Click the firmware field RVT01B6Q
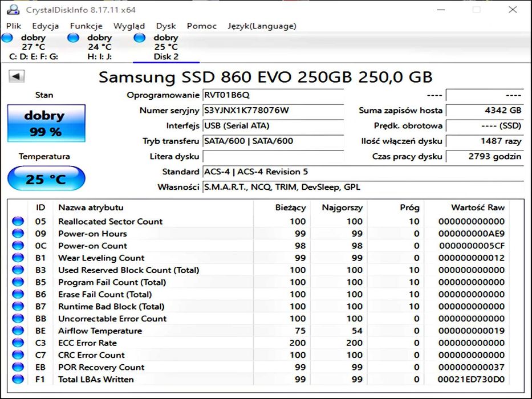This screenshot has width=532, height=399. 274,95
